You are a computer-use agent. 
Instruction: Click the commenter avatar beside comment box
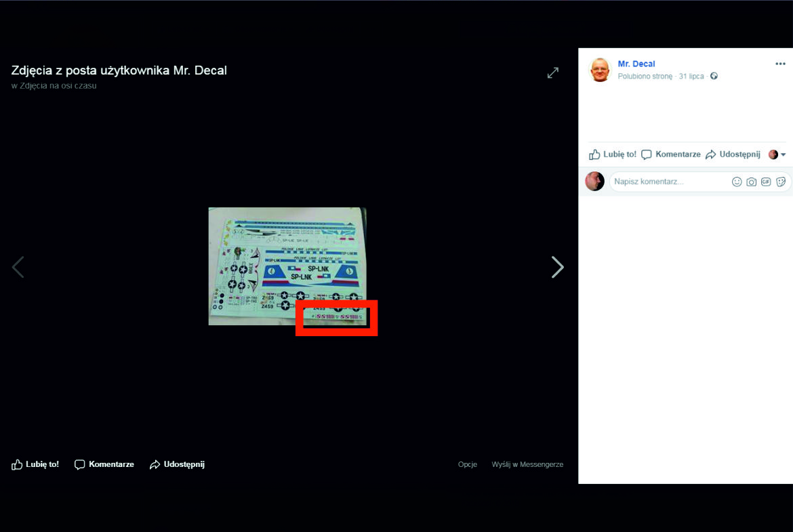pyautogui.click(x=595, y=181)
